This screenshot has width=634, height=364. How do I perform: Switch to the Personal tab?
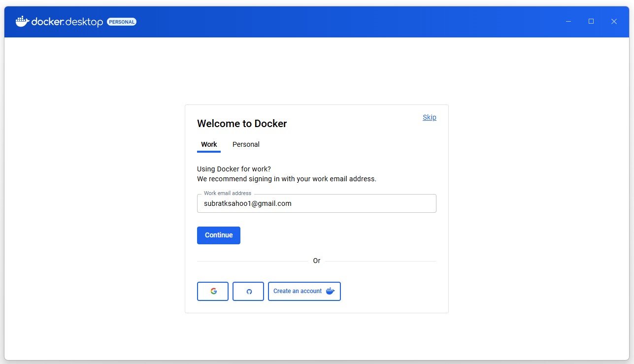click(x=246, y=144)
